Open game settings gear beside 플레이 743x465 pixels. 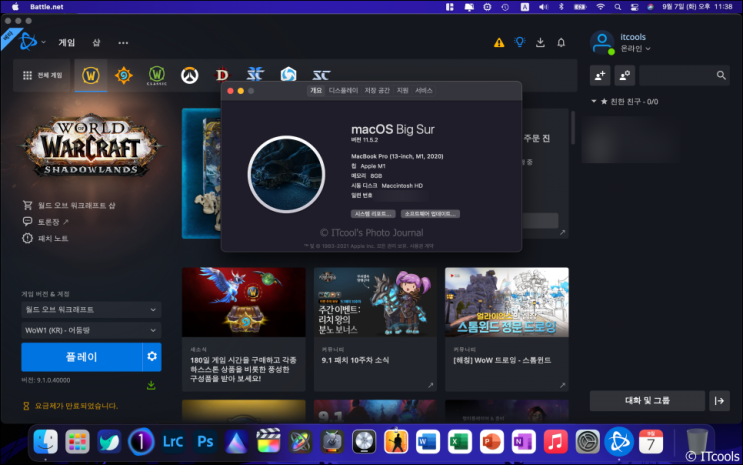[152, 356]
